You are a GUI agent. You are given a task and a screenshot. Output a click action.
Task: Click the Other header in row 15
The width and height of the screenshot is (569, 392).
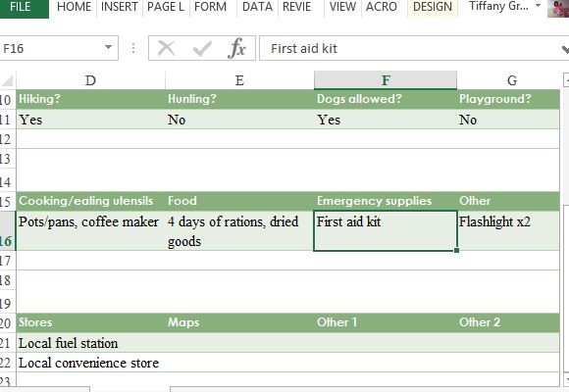508,201
